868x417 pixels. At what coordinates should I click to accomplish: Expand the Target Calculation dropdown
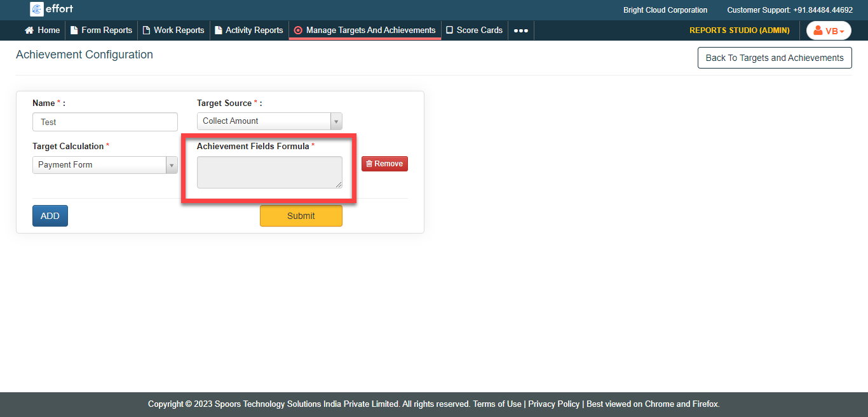[105, 165]
